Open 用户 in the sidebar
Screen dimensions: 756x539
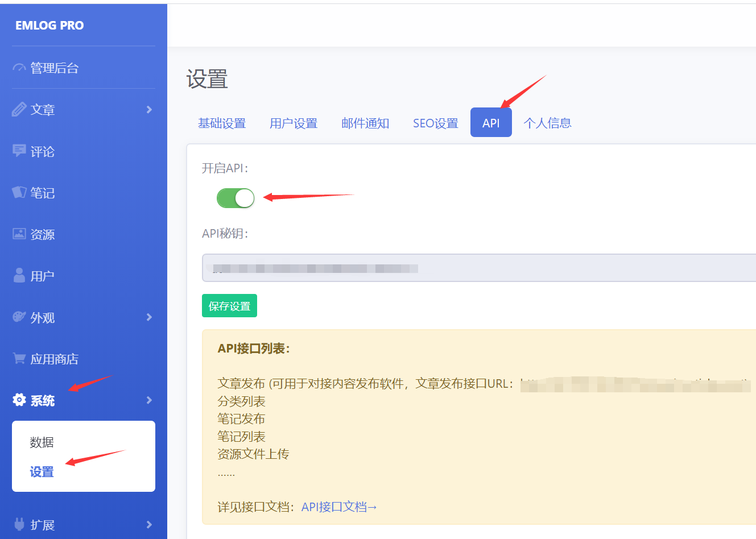(x=43, y=276)
